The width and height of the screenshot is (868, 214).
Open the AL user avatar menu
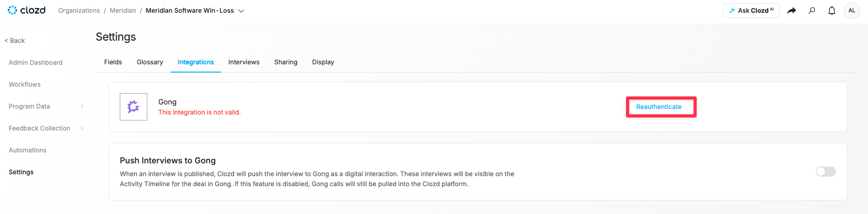(x=852, y=10)
